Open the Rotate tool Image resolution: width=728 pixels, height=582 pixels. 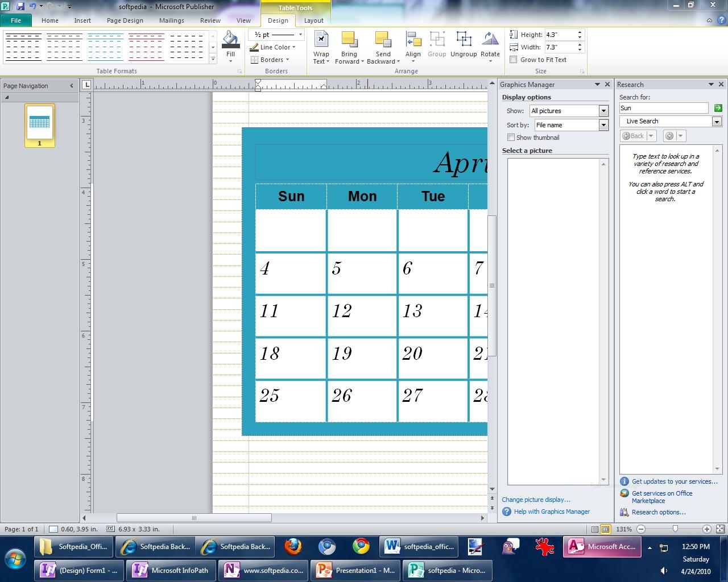[490, 48]
